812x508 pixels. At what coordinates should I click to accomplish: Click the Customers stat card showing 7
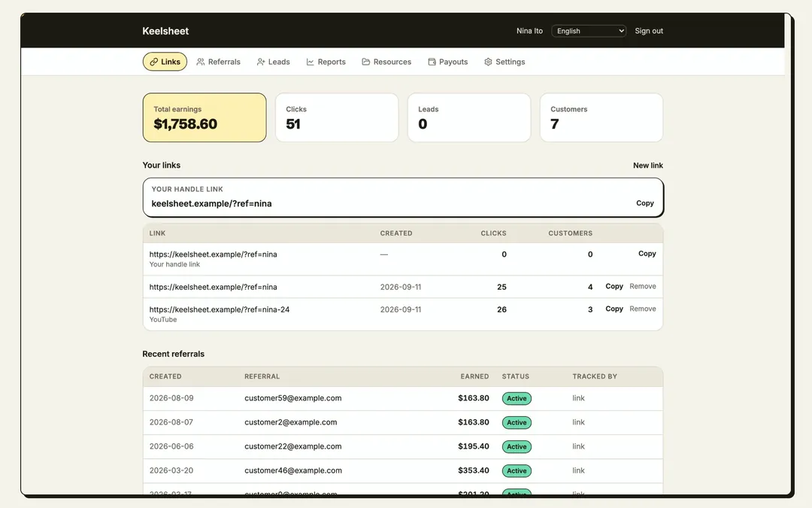pos(601,117)
